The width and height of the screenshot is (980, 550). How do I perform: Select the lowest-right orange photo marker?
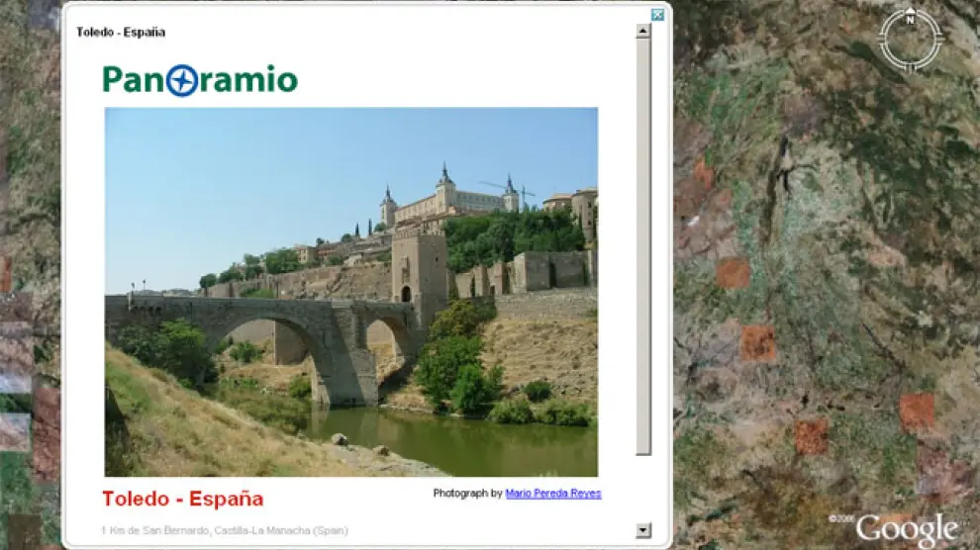[x=917, y=412]
